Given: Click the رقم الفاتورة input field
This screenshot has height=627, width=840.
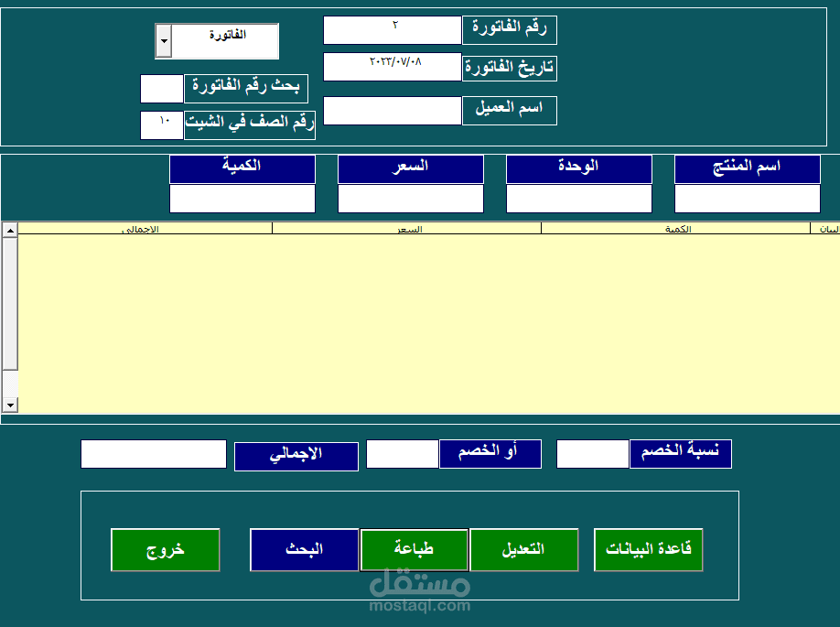Looking at the screenshot, I should pyautogui.click(x=393, y=30).
